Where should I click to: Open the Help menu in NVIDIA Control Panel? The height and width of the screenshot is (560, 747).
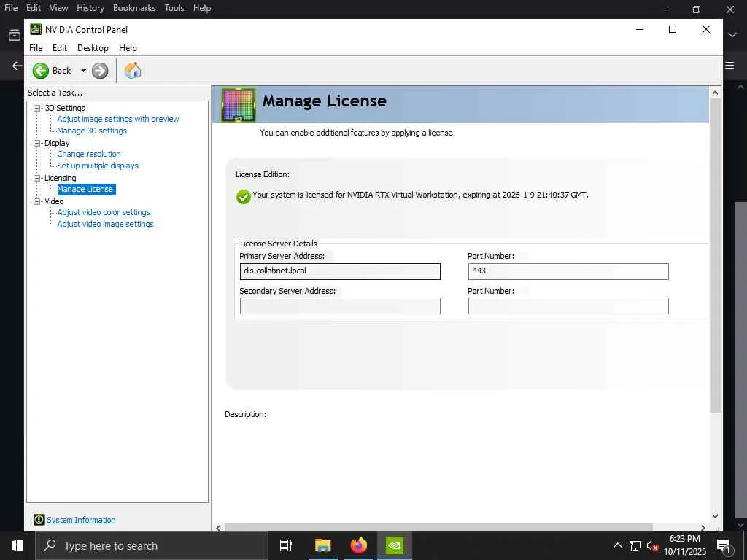pyautogui.click(x=128, y=48)
